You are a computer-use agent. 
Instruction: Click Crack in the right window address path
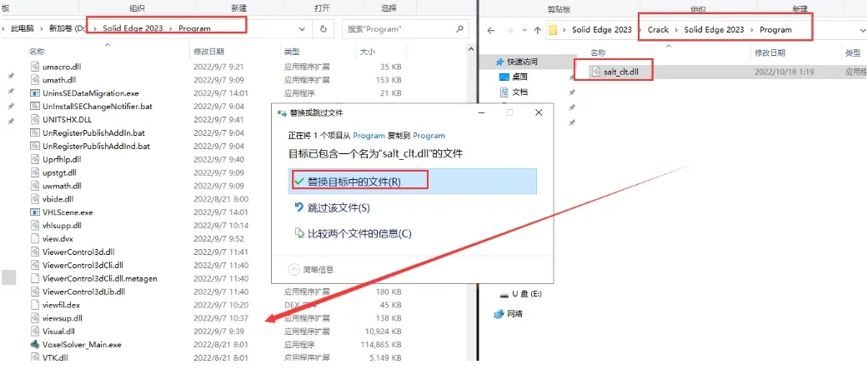click(658, 30)
